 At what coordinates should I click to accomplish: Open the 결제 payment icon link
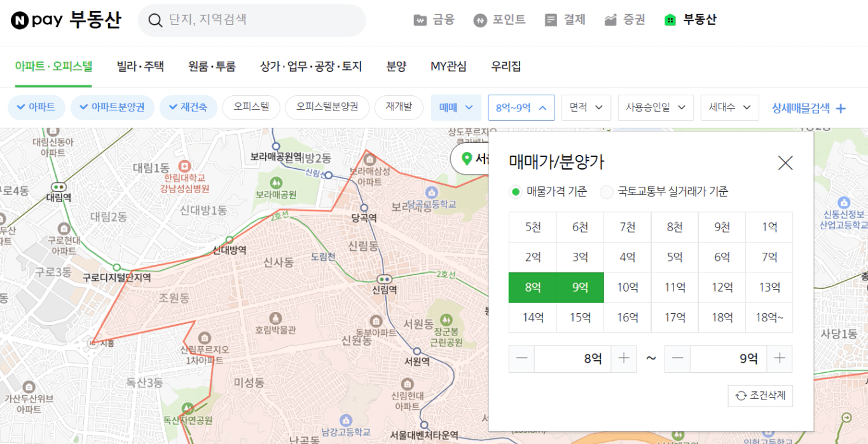[551, 20]
